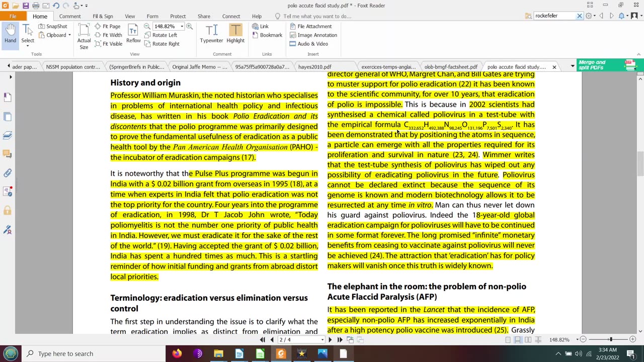Click the Save icon in quick access toolbar
Image resolution: width=644 pixels, height=362 pixels.
click(x=26, y=6)
